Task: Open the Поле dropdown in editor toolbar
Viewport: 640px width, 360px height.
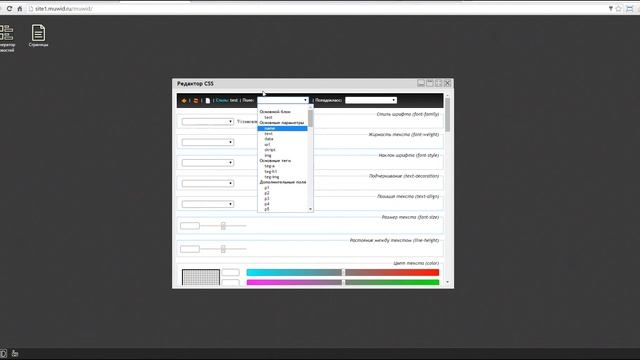Action: [283, 100]
